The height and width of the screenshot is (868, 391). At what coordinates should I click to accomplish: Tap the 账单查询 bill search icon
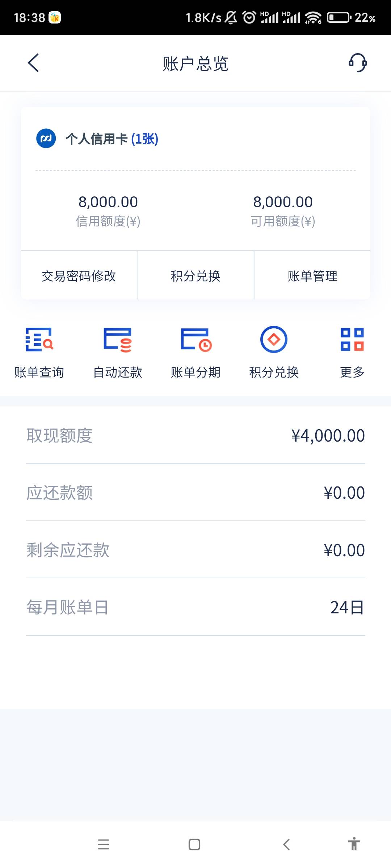pos(39,339)
